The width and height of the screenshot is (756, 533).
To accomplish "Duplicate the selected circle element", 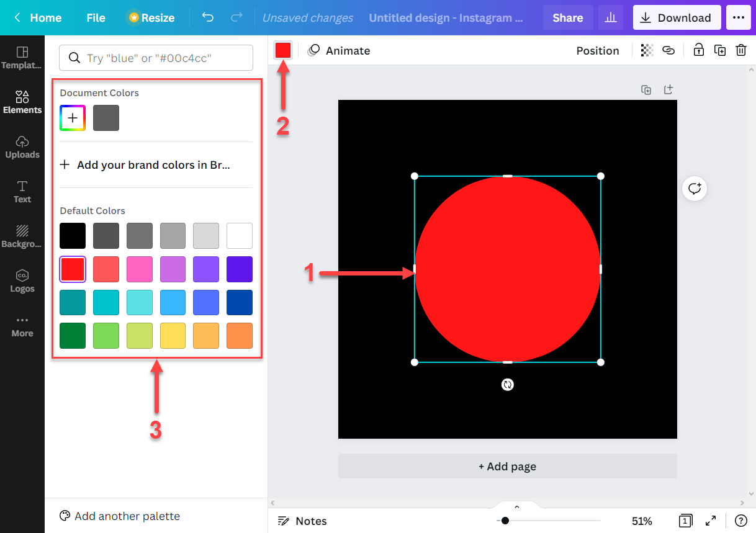I will [x=719, y=50].
